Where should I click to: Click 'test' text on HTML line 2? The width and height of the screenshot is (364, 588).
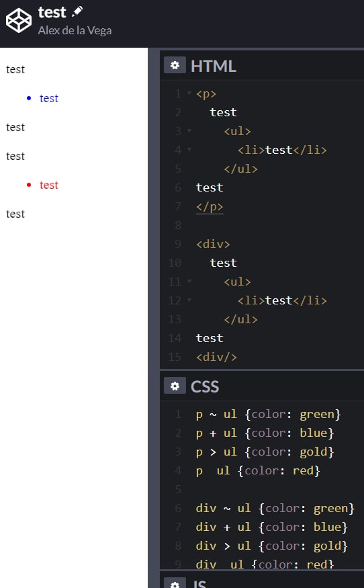[x=224, y=112]
